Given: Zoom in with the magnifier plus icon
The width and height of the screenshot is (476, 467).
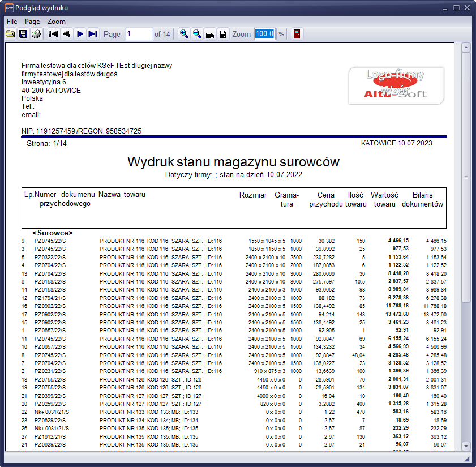Looking at the screenshot, I should (x=184, y=34).
